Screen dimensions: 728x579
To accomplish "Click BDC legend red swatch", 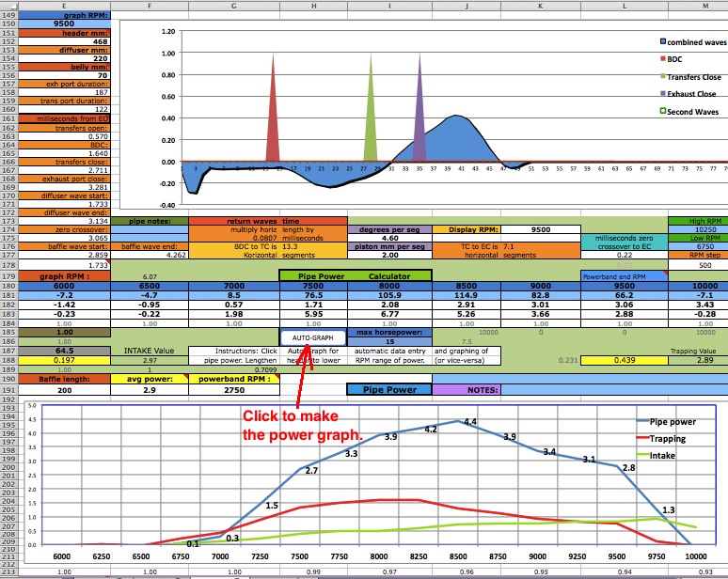I will (x=663, y=59).
